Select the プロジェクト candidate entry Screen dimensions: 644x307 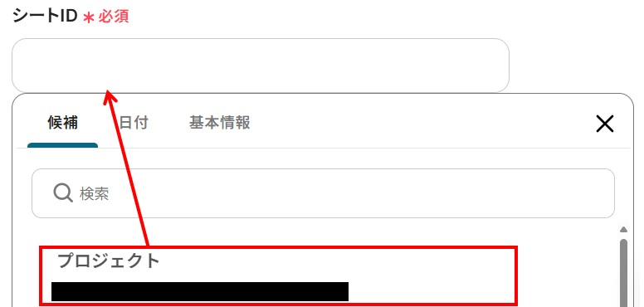pos(278,275)
